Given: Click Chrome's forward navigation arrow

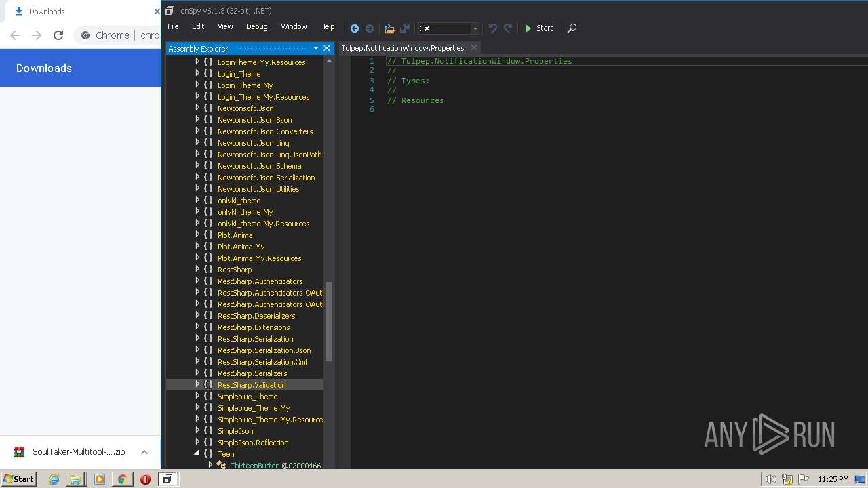Looking at the screenshot, I should pyautogui.click(x=37, y=35).
